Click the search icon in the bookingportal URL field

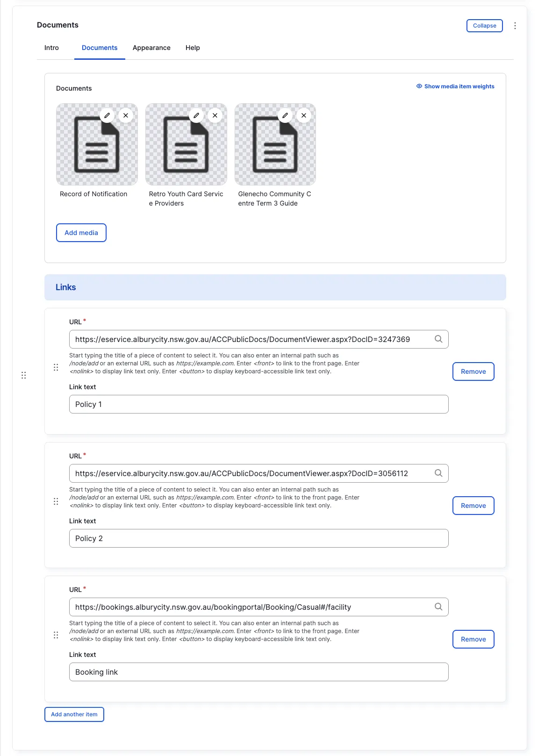pyautogui.click(x=438, y=607)
